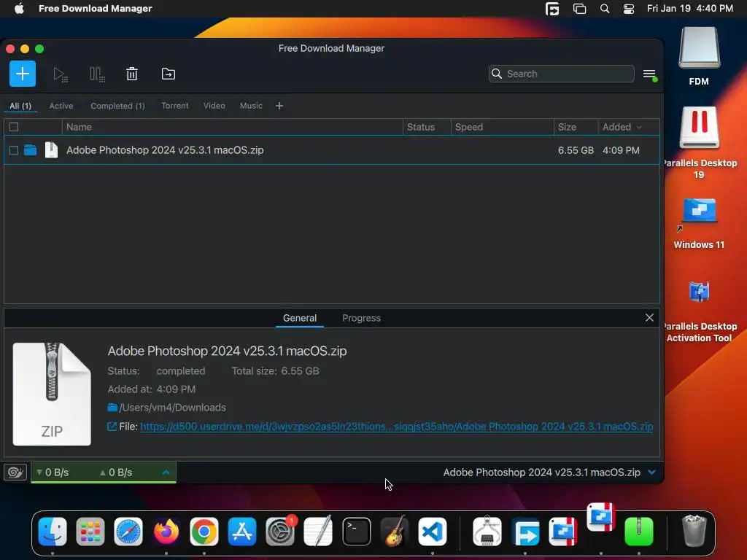Screen dimensions: 747x560
Task: Launch Firefox from the Dock
Action: tap(166, 532)
